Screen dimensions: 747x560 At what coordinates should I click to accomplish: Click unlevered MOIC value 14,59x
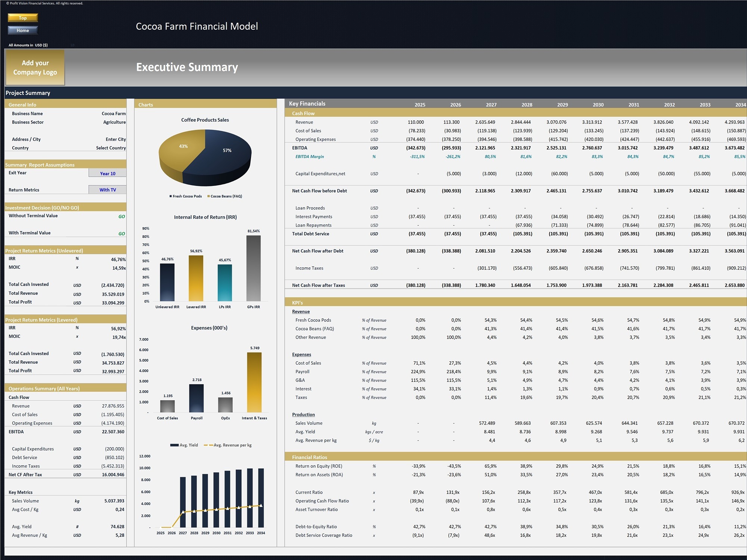(119, 268)
